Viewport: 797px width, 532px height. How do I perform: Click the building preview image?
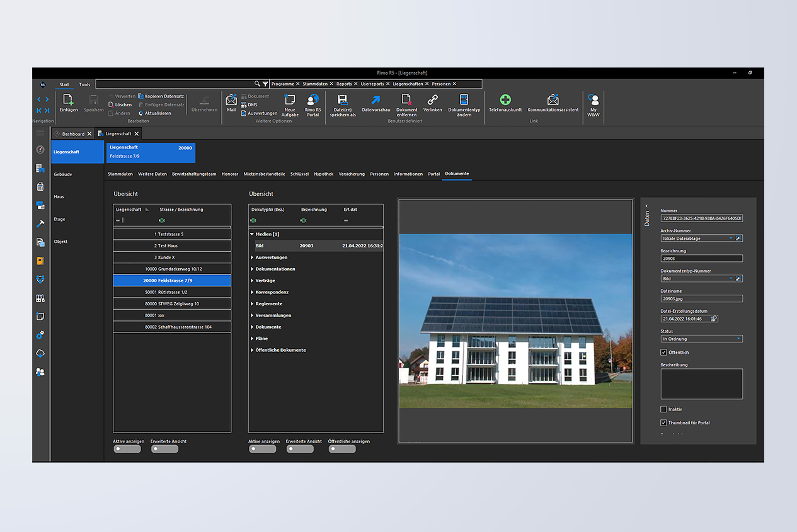click(515, 320)
